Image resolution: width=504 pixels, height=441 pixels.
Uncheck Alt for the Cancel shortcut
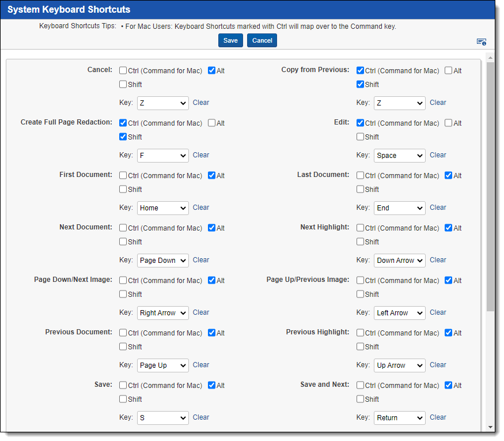(x=211, y=70)
